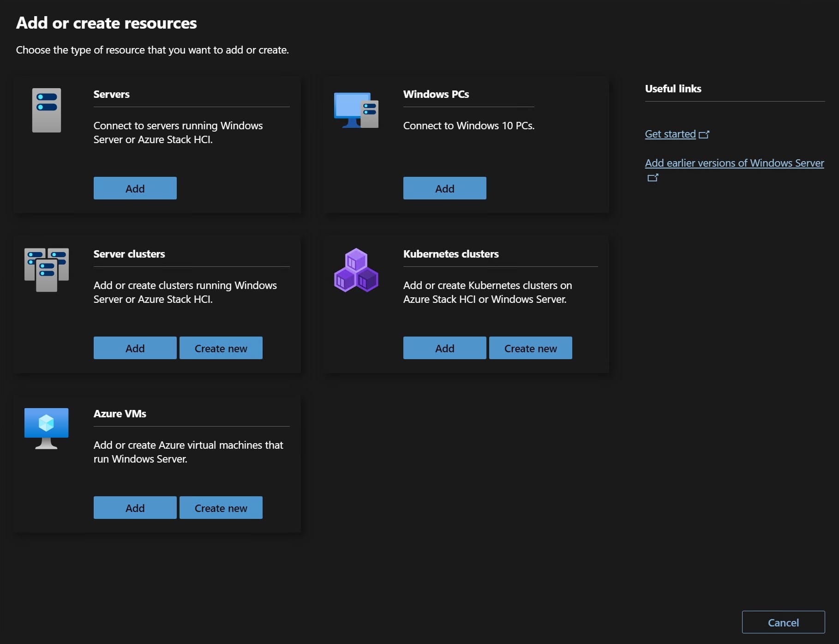This screenshot has height=644, width=839.
Task: Add an existing Kubernetes cluster
Action: click(445, 348)
